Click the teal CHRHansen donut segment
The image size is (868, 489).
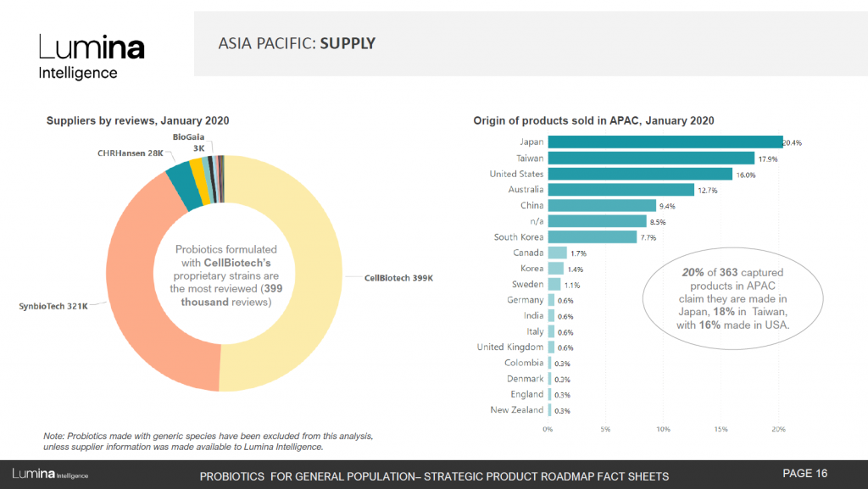pyautogui.click(x=186, y=187)
